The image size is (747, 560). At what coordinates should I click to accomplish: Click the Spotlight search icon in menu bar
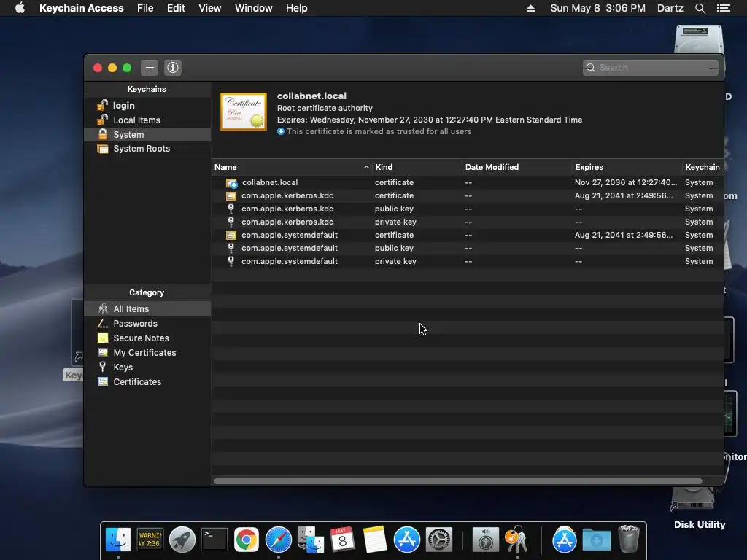pos(700,8)
